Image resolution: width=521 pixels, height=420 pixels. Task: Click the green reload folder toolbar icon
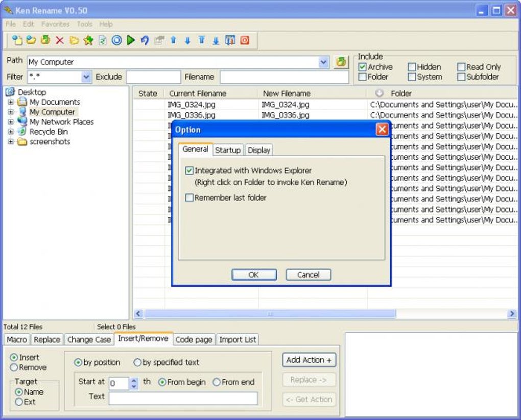point(45,40)
